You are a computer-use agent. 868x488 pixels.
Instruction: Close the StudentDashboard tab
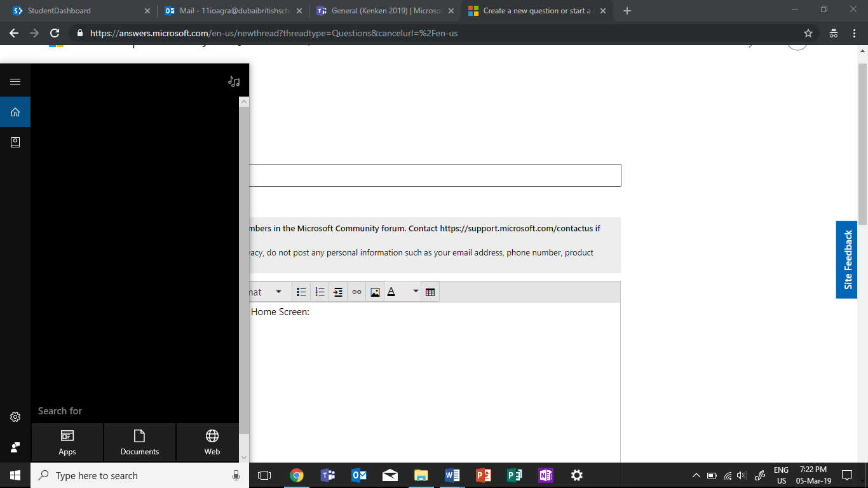147,11
